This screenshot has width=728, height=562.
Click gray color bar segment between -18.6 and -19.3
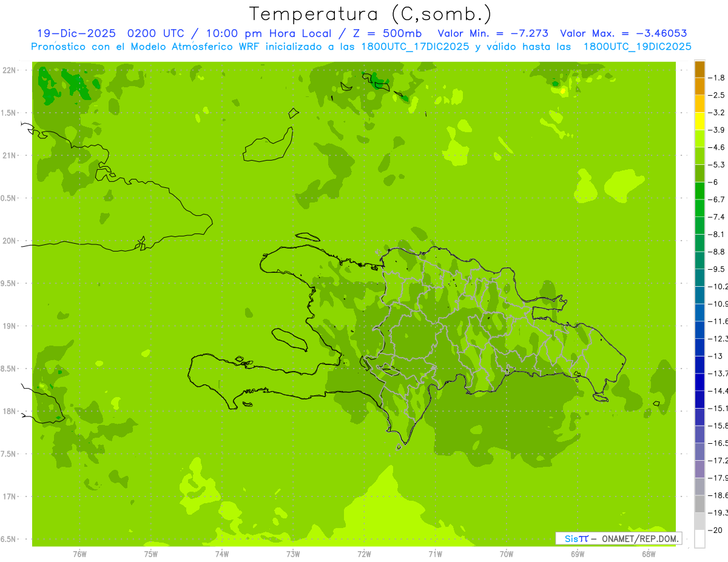point(699,504)
